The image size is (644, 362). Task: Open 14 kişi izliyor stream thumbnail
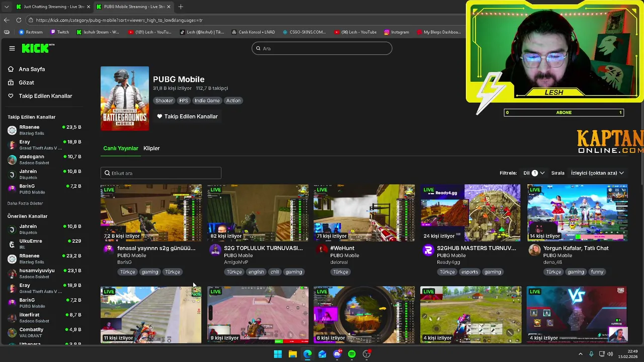(x=578, y=213)
